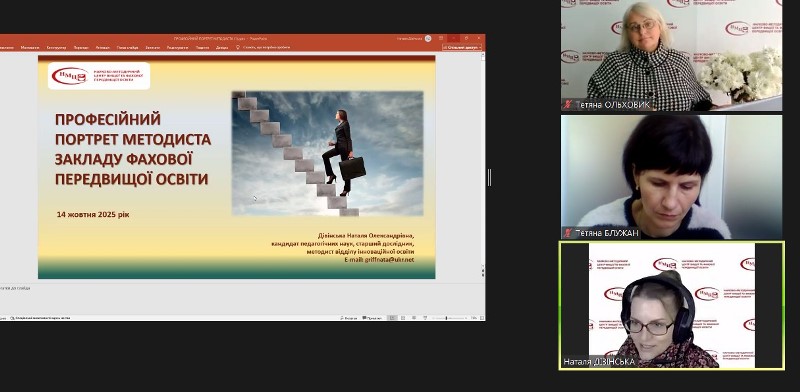This screenshot has height=392, width=800.
Task: Fit slide to current window icon
Action: (x=482, y=318)
